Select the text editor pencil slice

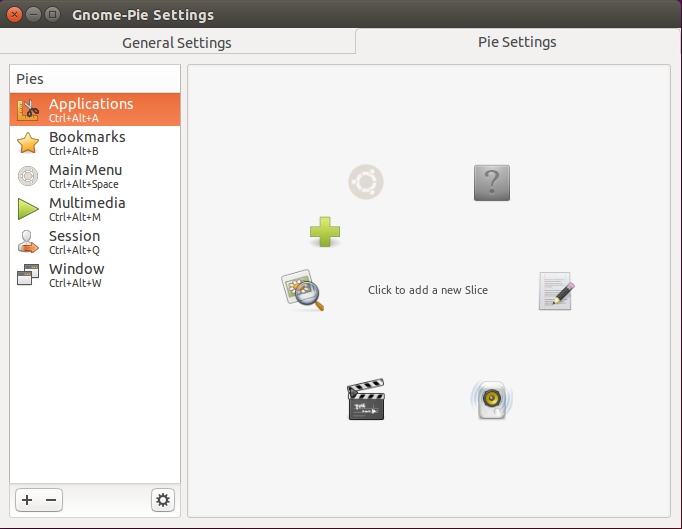coord(557,291)
